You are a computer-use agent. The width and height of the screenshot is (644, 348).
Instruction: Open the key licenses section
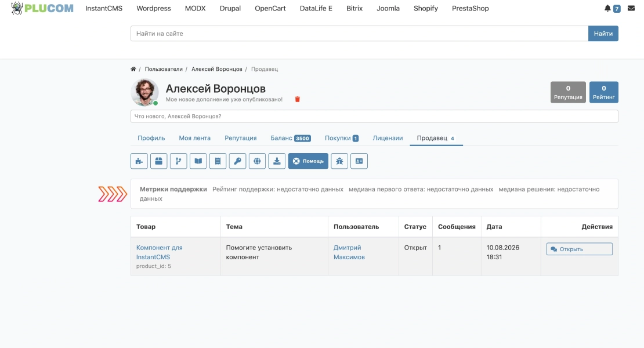237,161
